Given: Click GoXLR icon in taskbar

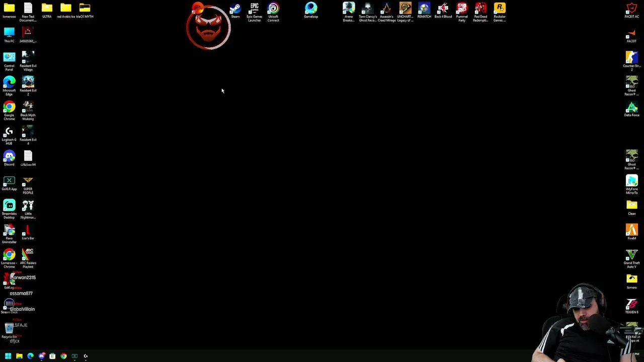Looking at the screenshot, I should pyautogui.click(x=74, y=356).
